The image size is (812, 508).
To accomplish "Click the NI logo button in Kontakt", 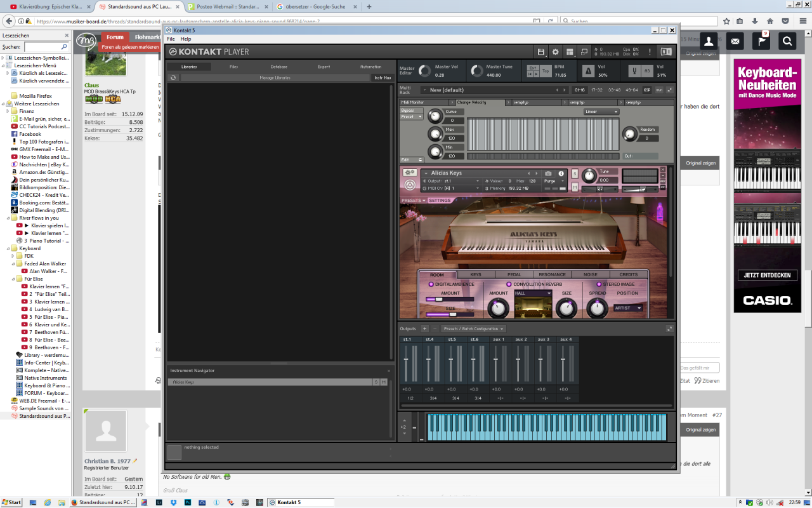I will (666, 52).
